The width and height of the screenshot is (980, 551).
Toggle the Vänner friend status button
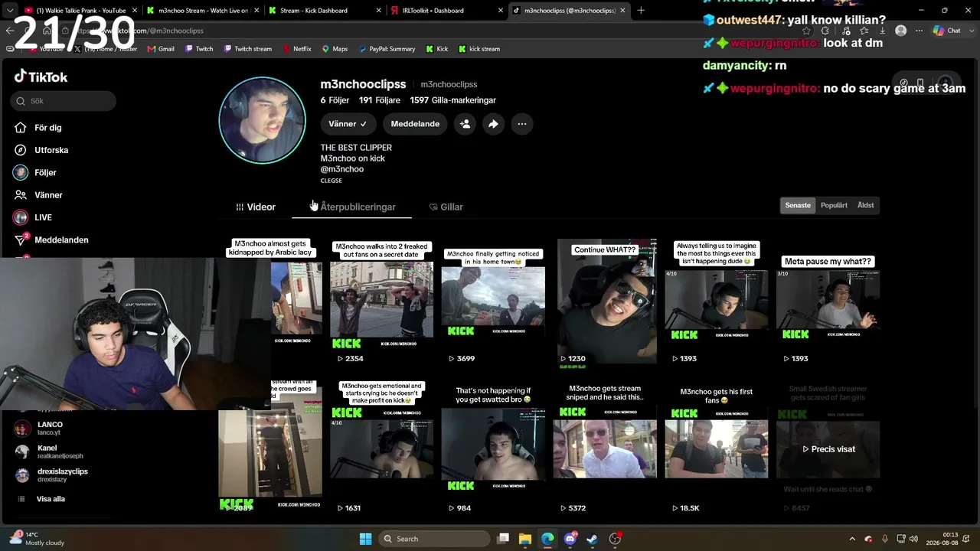point(348,124)
